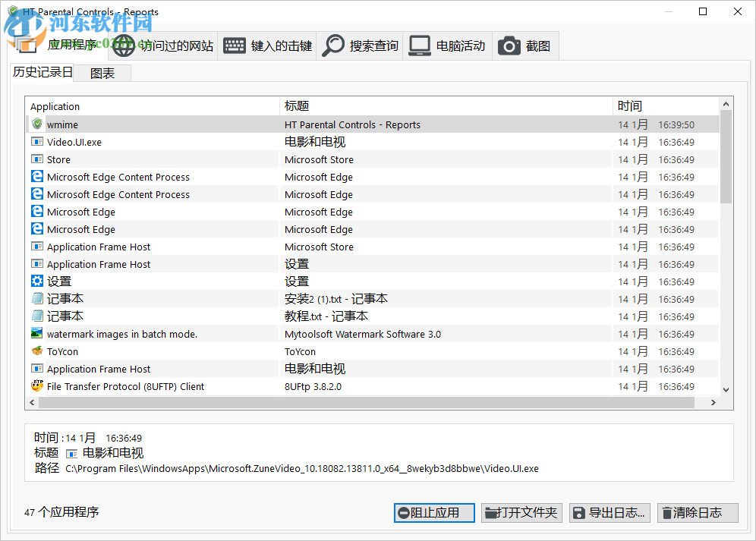Click the ToYcon application icon
Image resolution: width=756 pixels, height=541 pixels.
[x=37, y=351]
